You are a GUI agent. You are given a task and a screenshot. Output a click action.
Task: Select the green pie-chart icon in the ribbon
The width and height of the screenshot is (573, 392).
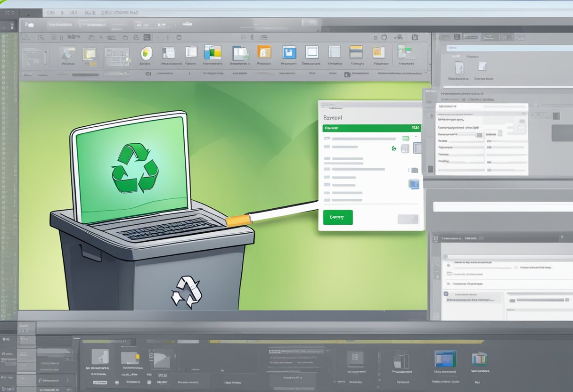(x=146, y=53)
